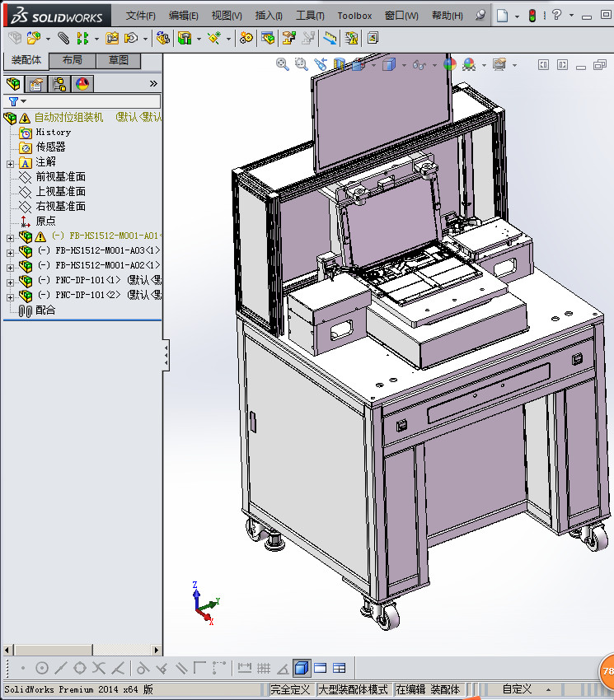Click the Interference Detection ruler icon
This screenshot has width=614, height=700.
click(x=330, y=38)
